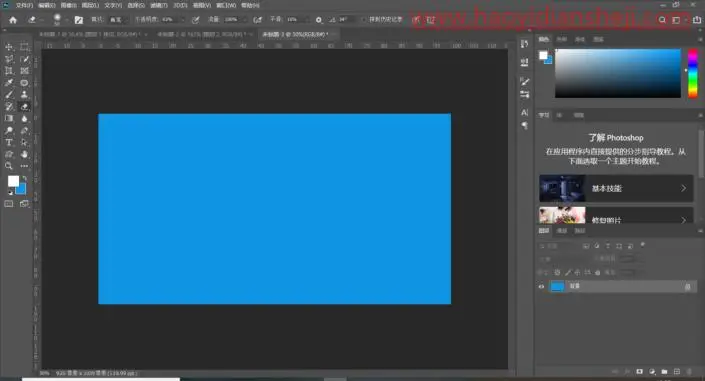Screen dimensions: 705x381
Task: Select the Frame tool
Action: pyautogui.click(x=24, y=71)
